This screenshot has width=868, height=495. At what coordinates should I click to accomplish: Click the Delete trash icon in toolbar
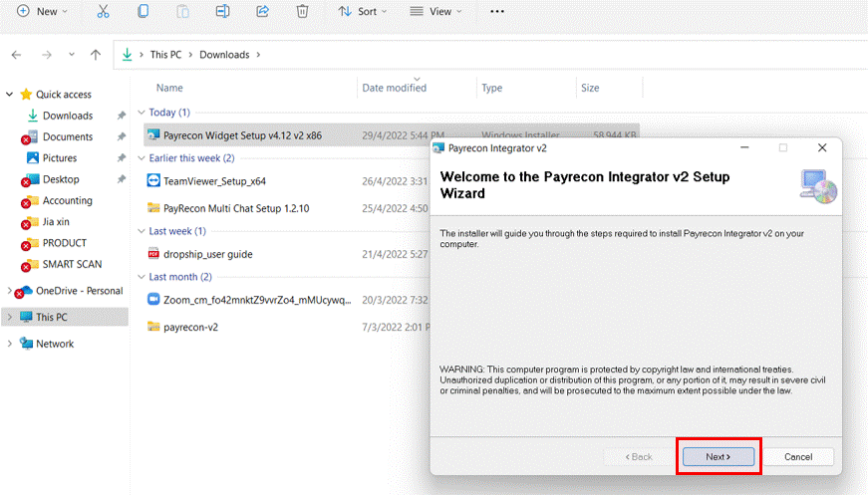click(302, 11)
